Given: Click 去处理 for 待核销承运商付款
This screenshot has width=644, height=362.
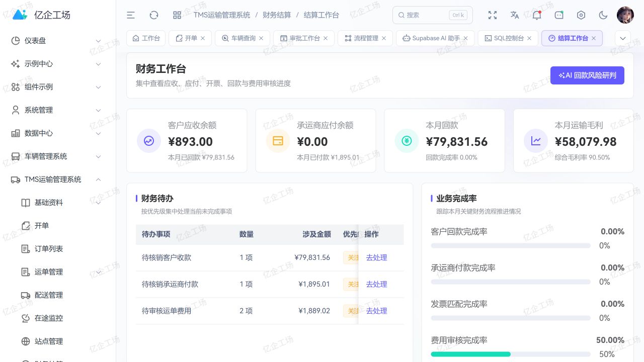Looking at the screenshot, I should [x=376, y=284].
